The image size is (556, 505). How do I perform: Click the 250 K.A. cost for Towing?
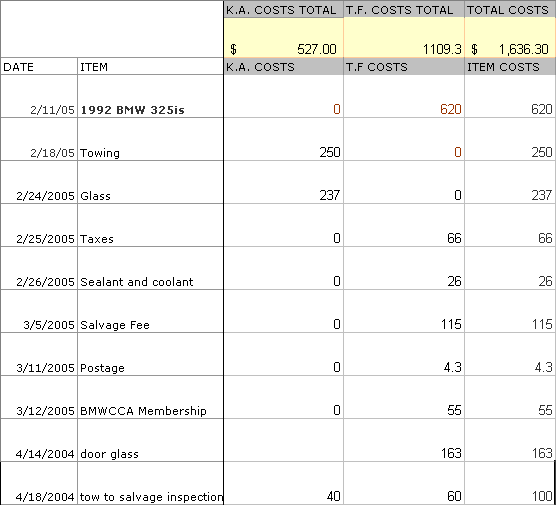284,139
